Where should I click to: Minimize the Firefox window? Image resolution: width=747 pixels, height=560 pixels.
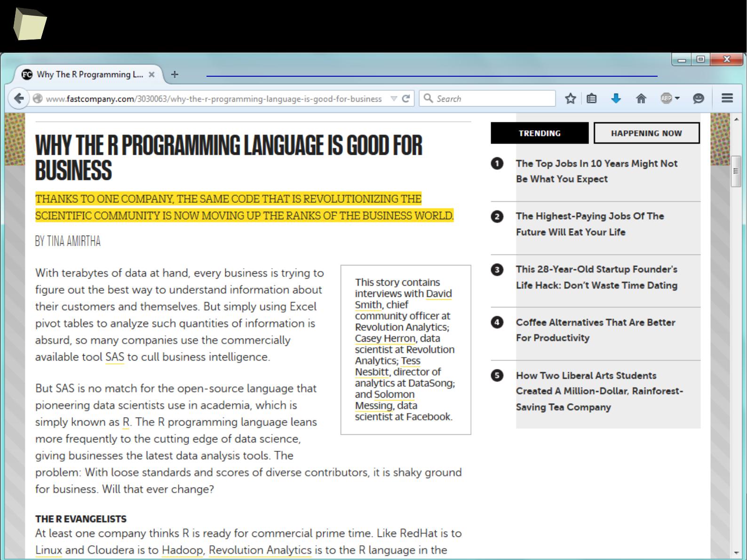(x=682, y=60)
